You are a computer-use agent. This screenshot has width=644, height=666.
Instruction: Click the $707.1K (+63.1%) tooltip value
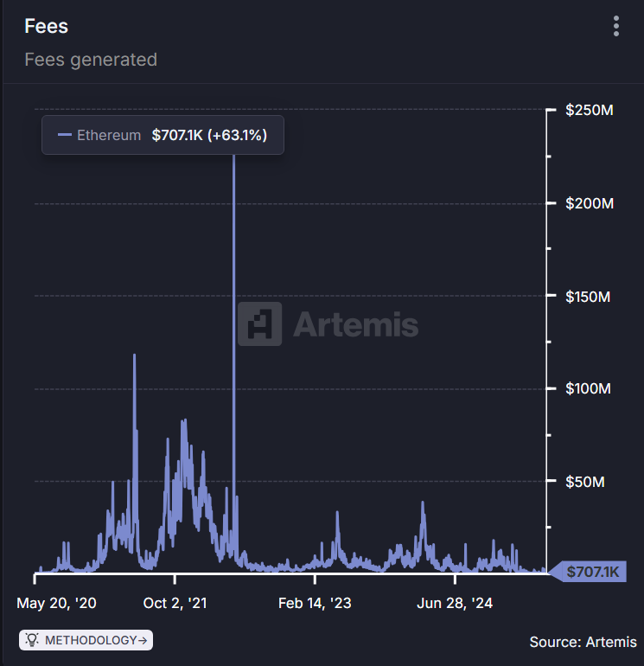210,135
